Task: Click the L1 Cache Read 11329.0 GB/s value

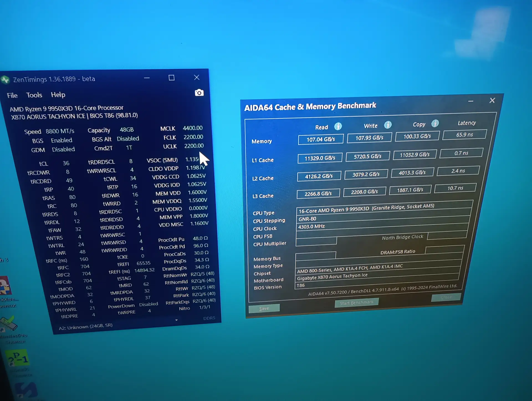Action: (x=320, y=158)
